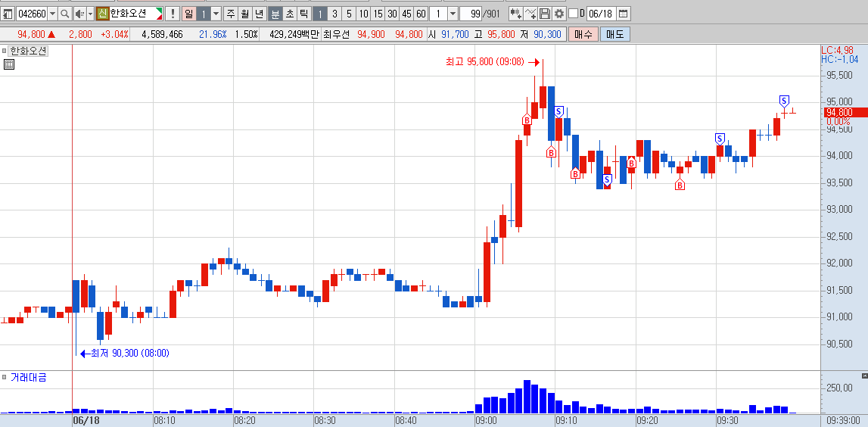
Task: Toggle the 분 minute chart mode
Action: 275,14
